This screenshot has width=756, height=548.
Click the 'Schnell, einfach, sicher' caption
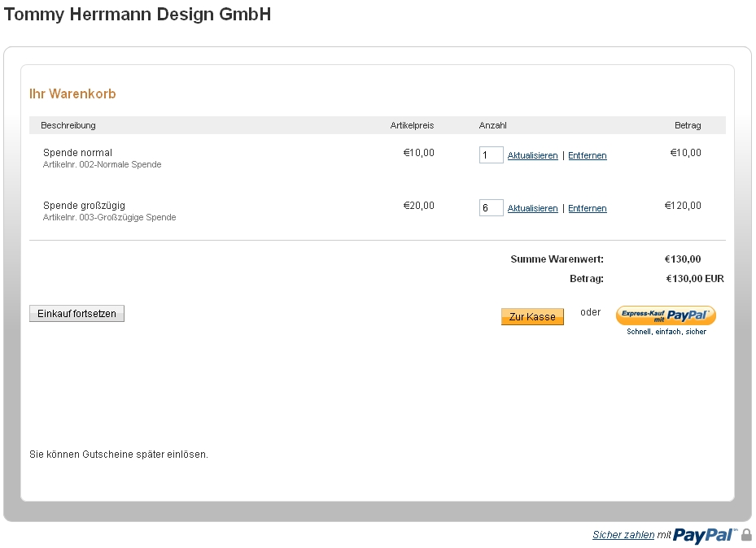[x=666, y=332]
